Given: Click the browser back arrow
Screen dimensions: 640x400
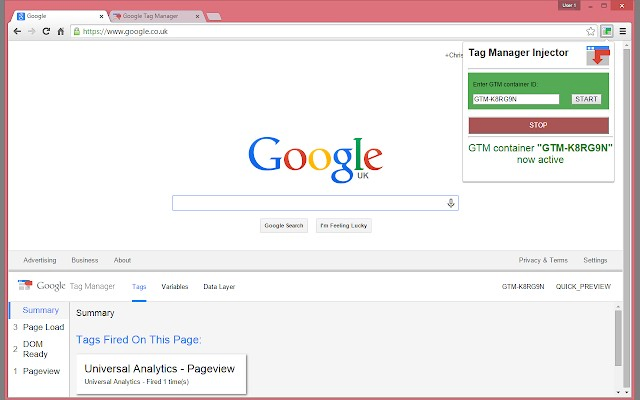Looking at the screenshot, I should tap(17, 31).
